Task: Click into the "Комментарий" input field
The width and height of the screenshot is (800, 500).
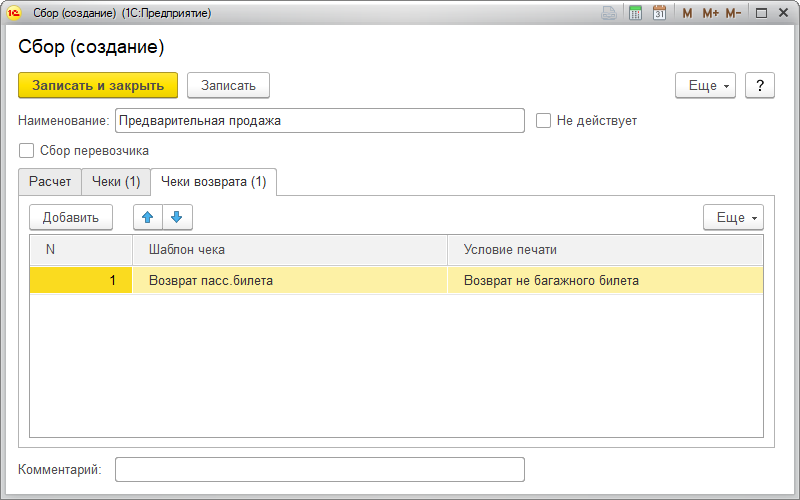Action: [x=319, y=470]
